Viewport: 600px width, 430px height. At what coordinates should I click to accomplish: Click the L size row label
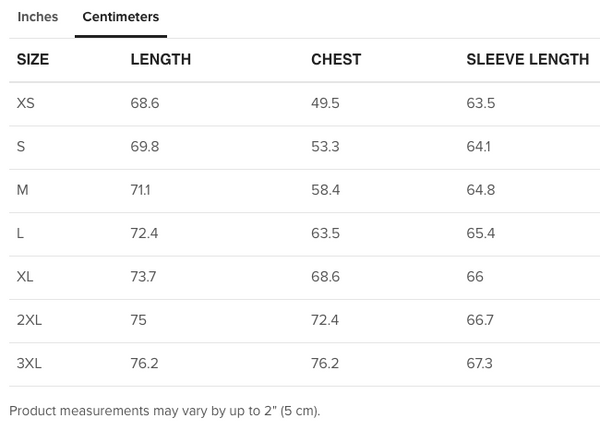coord(21,234)
